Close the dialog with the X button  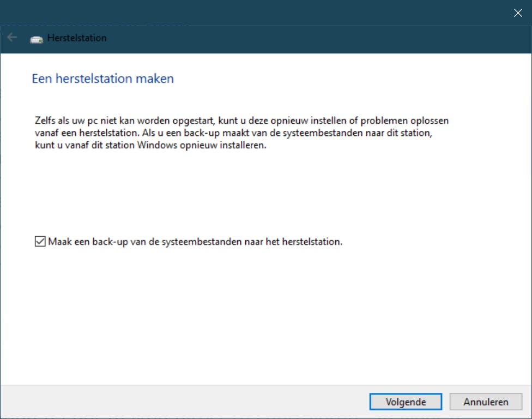pos(517,13)
